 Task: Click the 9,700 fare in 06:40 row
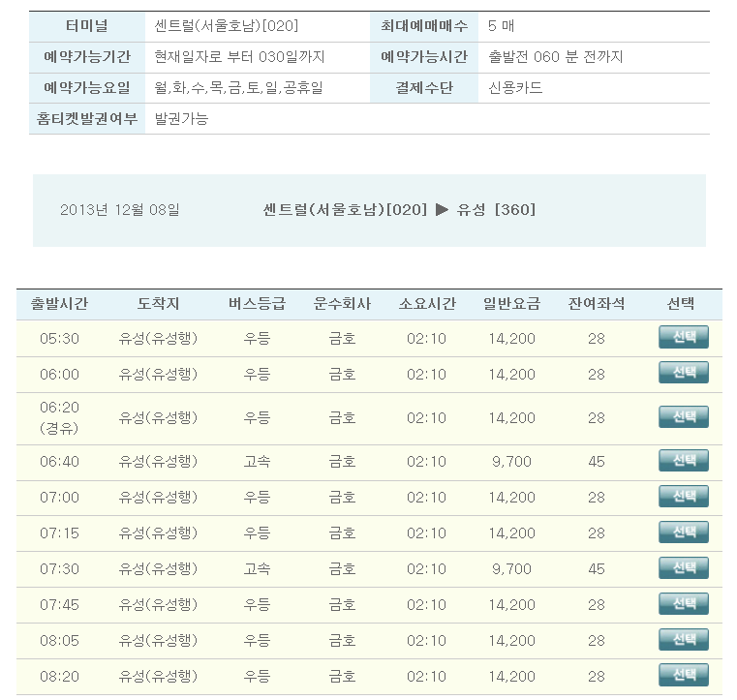(x=511, y=462)
